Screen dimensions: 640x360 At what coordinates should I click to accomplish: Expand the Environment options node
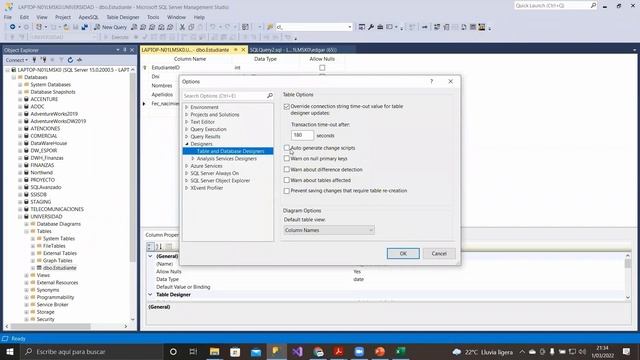187,107
